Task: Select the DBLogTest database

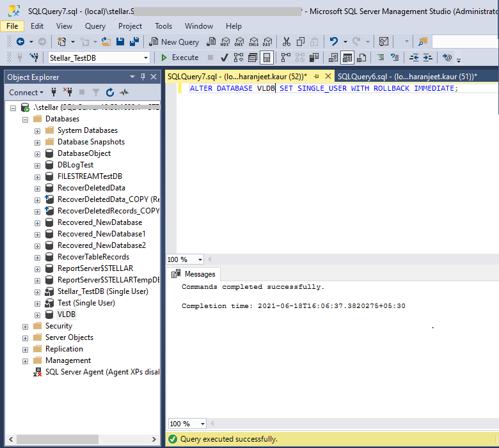Action: 75,165
